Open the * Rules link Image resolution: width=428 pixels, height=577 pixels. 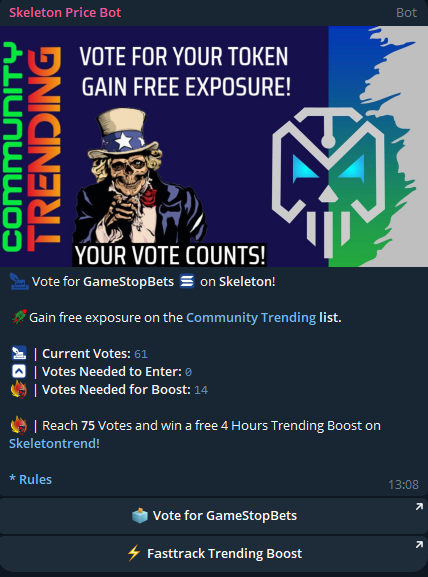coord(31,479)
